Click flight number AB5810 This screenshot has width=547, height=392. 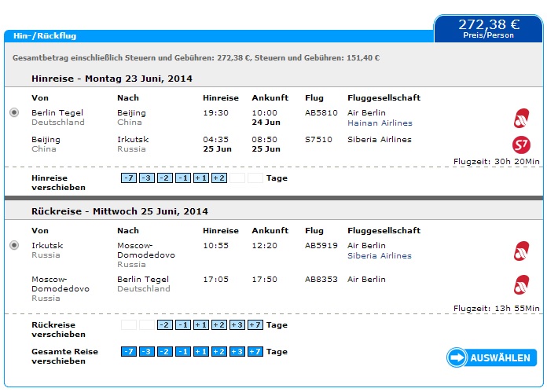point(321,113)
